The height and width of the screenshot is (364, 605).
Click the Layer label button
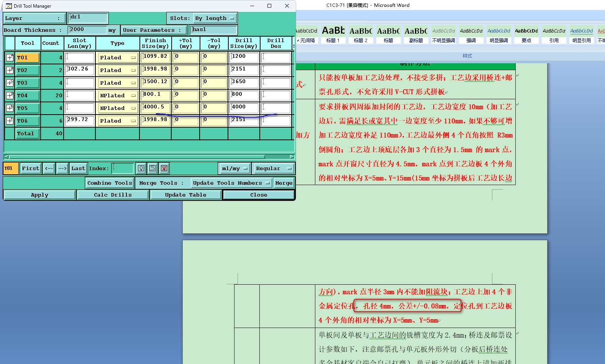(x=34, y=18)
